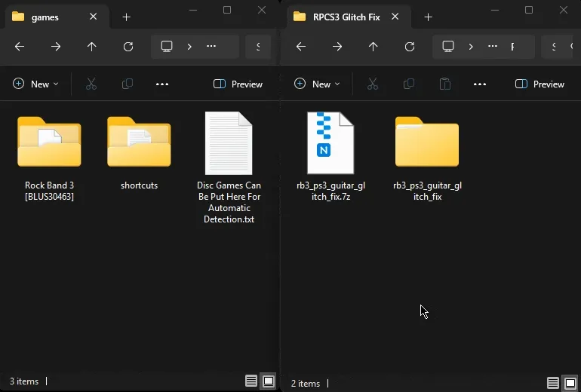Close the RPCS3 Glitch Fix tab

395,17
